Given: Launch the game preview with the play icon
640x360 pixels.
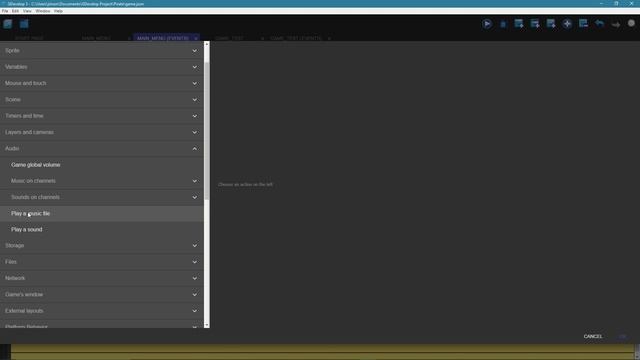Looking at the screenshot, I should click(x=487, y=24).
